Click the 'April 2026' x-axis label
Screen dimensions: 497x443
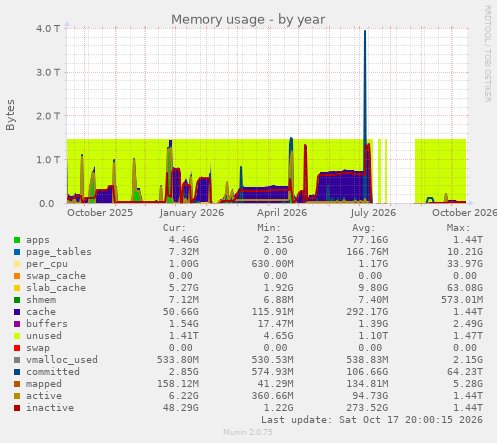(x=282, y=213)
